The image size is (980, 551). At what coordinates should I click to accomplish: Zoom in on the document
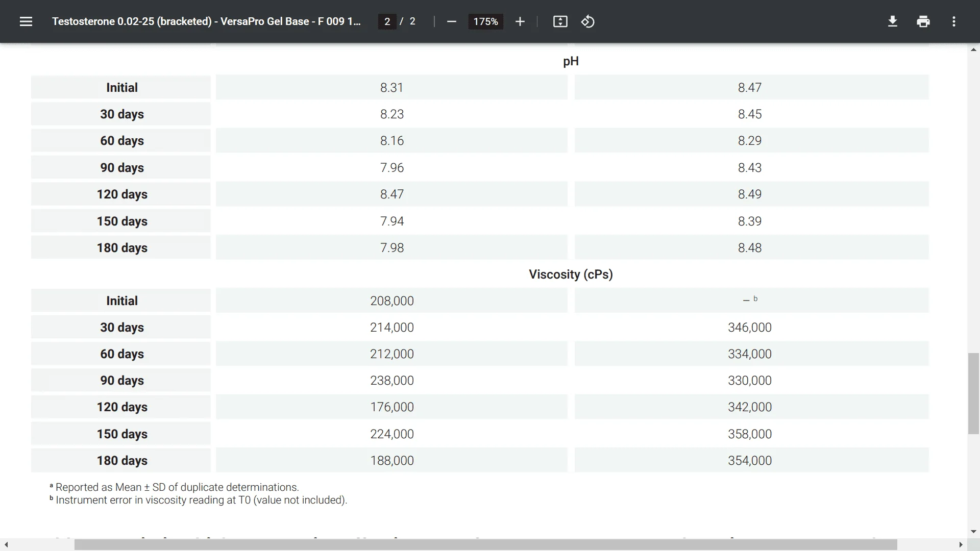[520, 21]
